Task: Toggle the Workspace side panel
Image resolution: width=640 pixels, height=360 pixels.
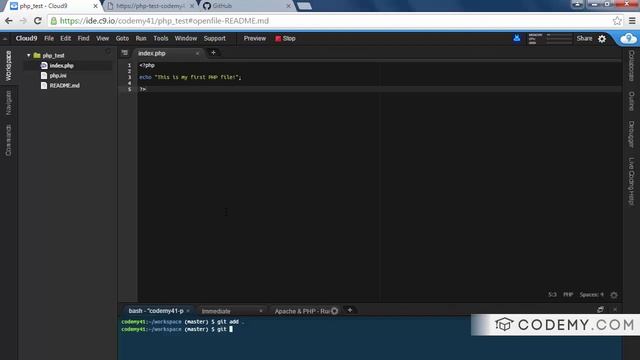Action: coord(9,66)
